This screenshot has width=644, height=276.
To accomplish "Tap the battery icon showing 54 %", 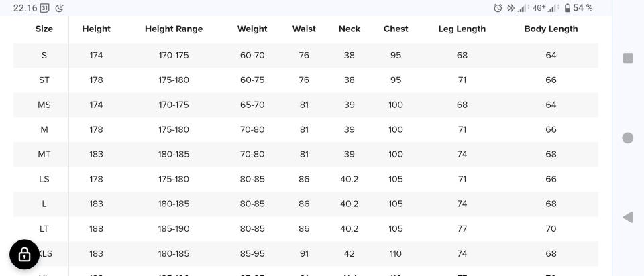I will point(568,8).
